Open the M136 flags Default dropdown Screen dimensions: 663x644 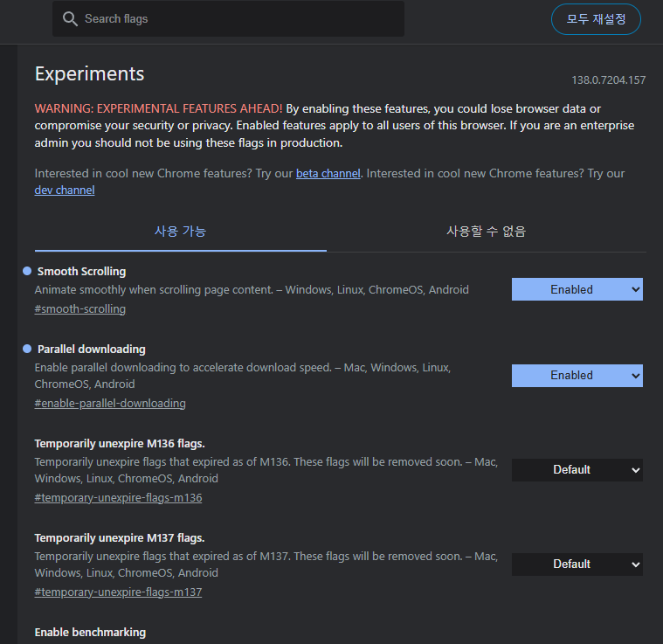click(577, 470)
